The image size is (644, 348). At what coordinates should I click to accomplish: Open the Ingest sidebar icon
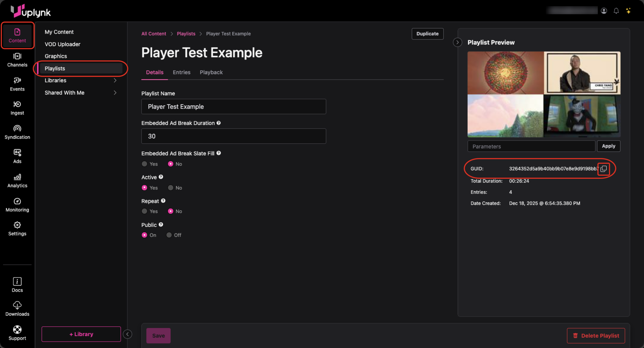(x=17, y=104)
